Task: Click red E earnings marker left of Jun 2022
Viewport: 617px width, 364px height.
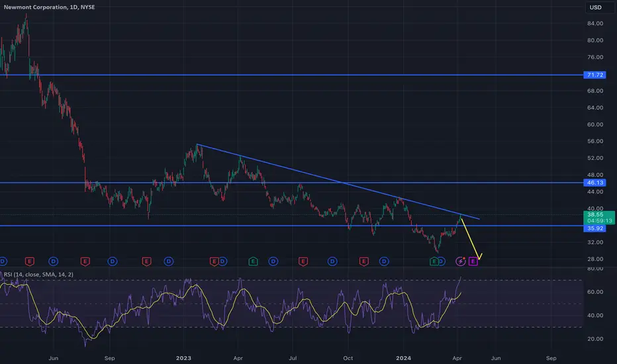Action: [30, 261]
